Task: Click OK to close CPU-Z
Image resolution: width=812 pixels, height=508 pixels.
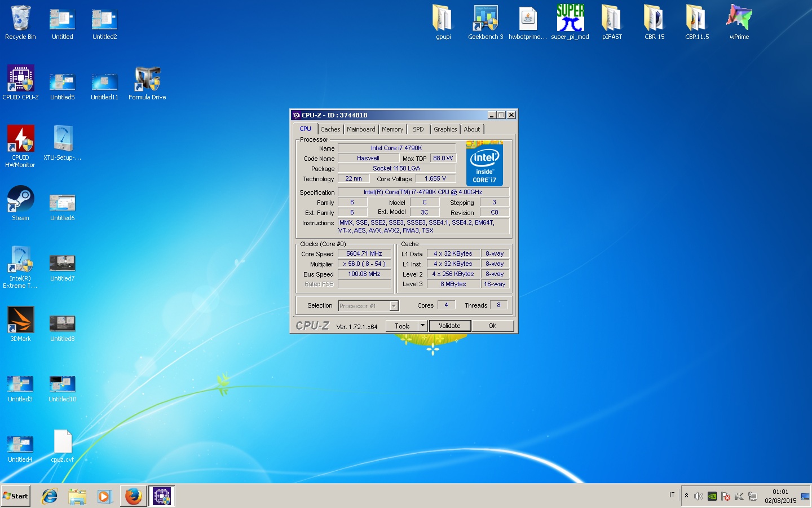Action: 492,326
